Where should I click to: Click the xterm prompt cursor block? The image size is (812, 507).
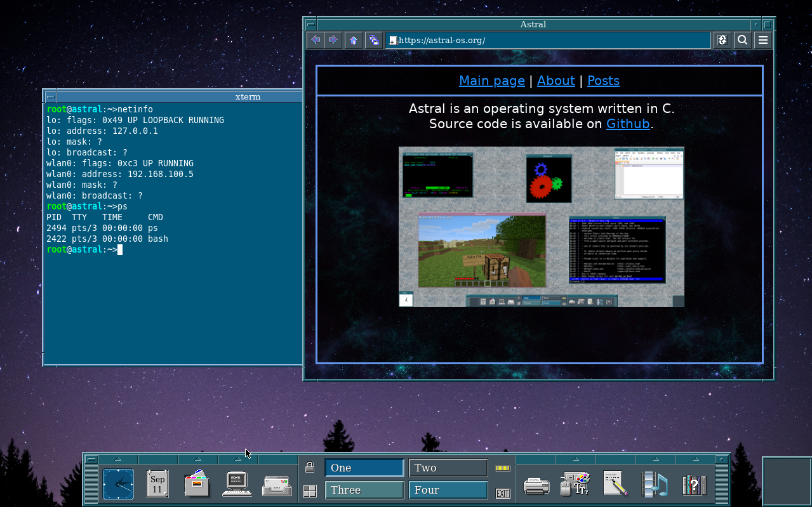pos(120,249)
